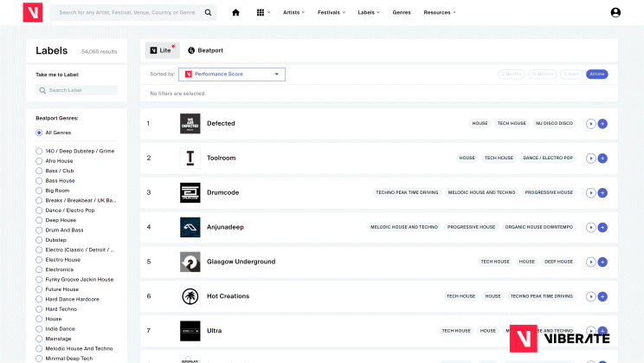Add the Toolroom label with plus
This screenshot has width=644, height=363.
[x=602, y=158]
